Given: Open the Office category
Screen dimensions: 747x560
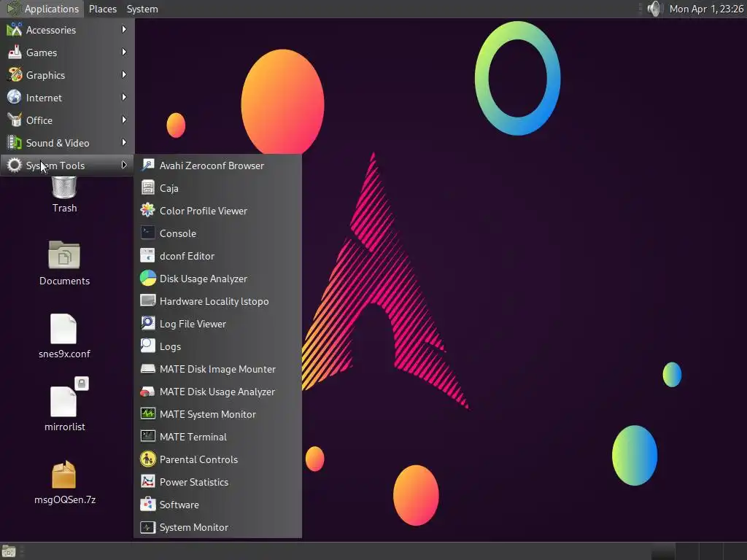Looking at the screenshot, I should pyautogui.click(x=67, y=120).
